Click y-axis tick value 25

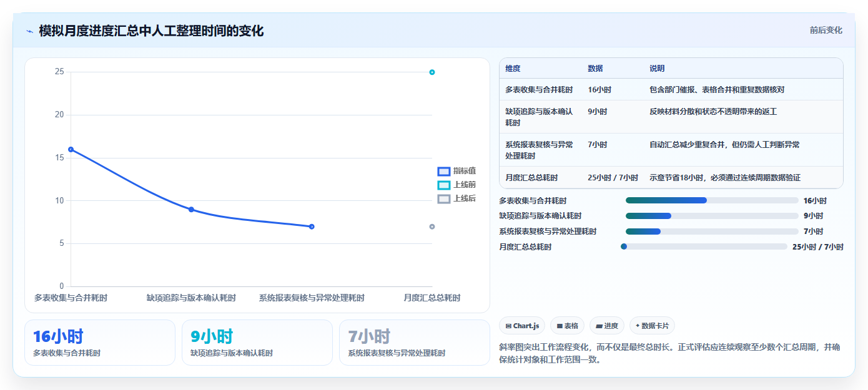tap(59, 72)
